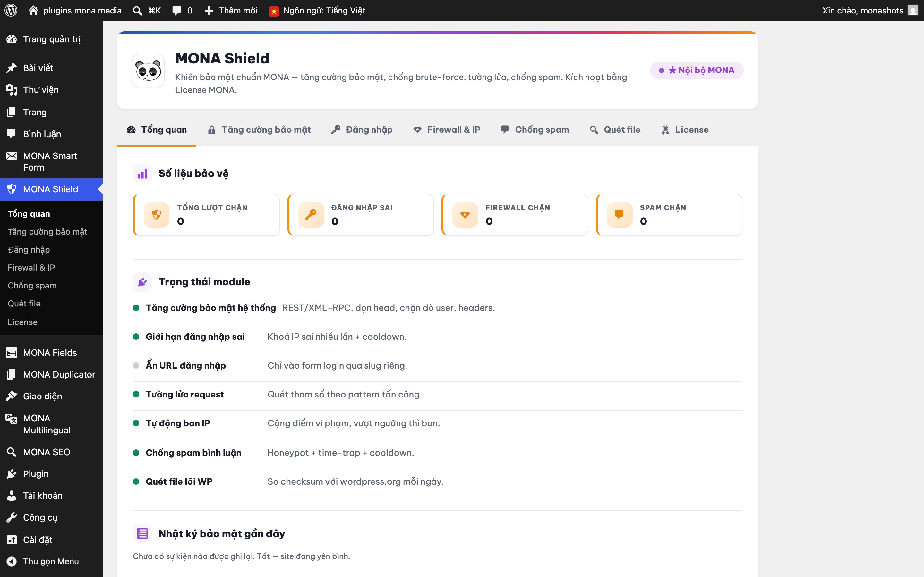924x577 pixels.
Task: Click the Spam chặn comment icon
Action: (619, 215)
